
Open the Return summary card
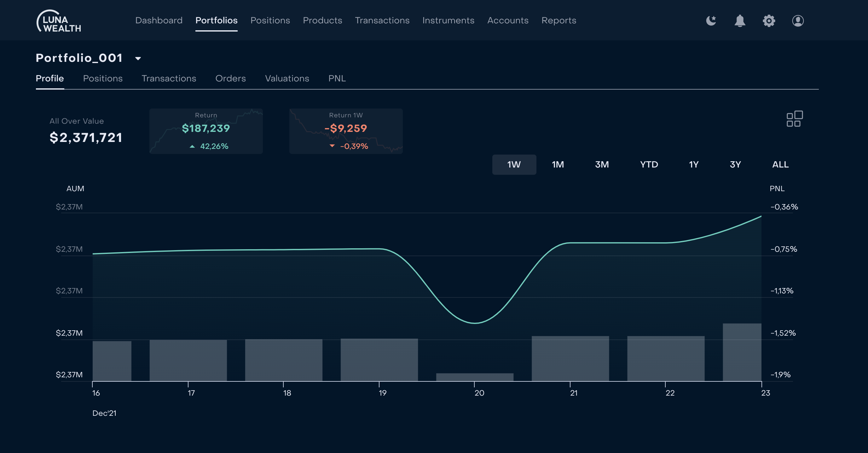(206, 131)
